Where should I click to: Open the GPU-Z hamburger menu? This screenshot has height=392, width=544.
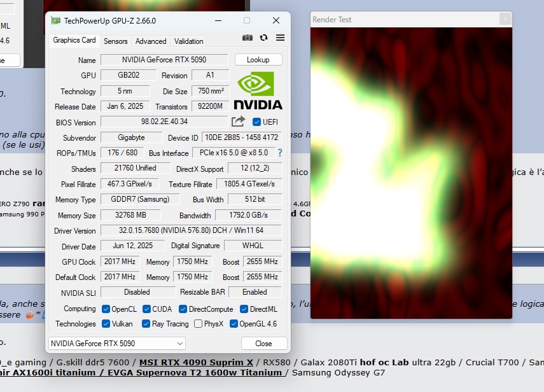281,38
